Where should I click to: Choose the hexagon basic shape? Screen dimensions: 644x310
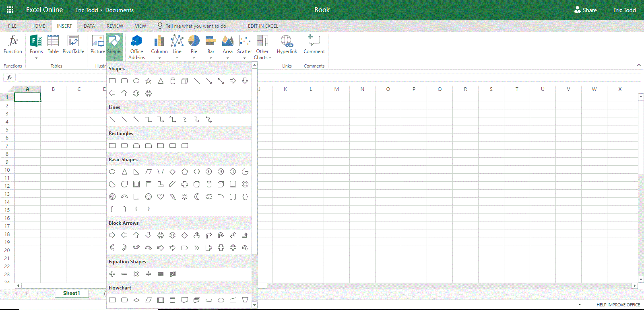pyautogui.click(x=197, y=172)
